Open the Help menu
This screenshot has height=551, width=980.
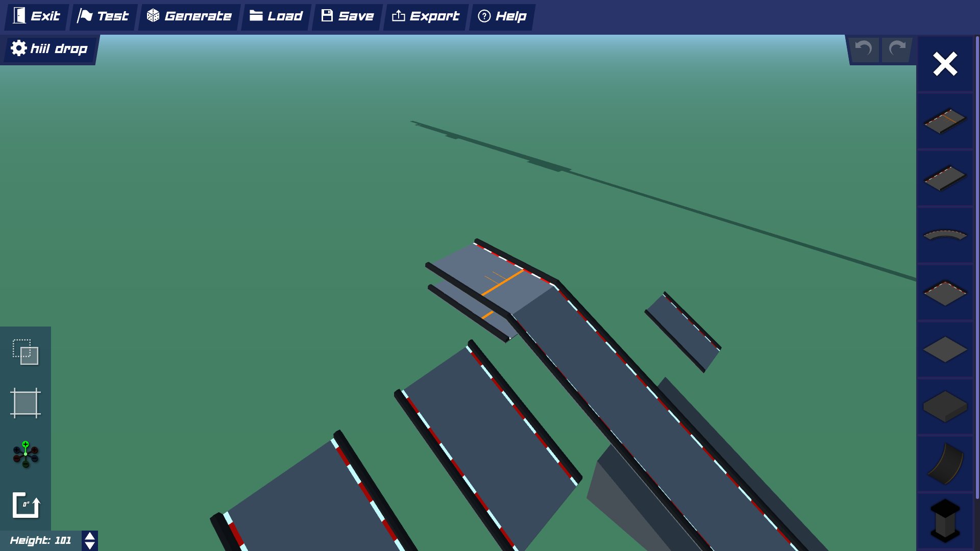pyautogui.click(x=502, y=16)
